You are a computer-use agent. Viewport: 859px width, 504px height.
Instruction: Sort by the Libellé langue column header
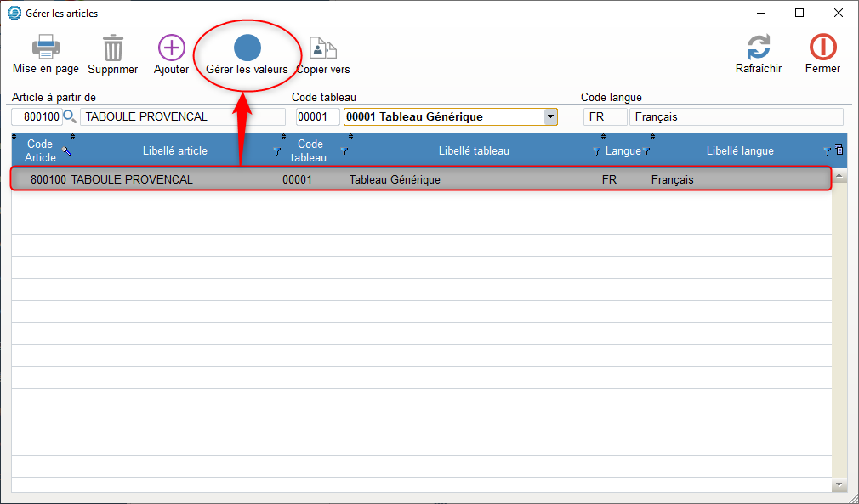739,151
